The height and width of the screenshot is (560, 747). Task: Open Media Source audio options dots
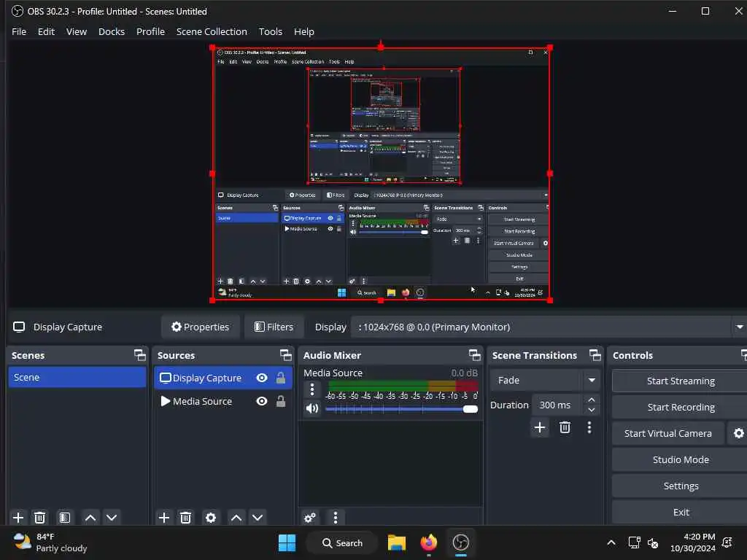(312, 389)
